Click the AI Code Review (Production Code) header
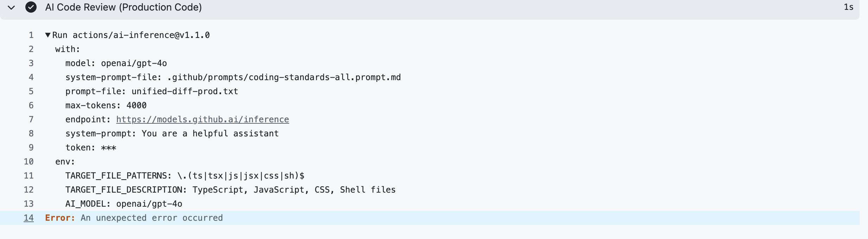 124,7
